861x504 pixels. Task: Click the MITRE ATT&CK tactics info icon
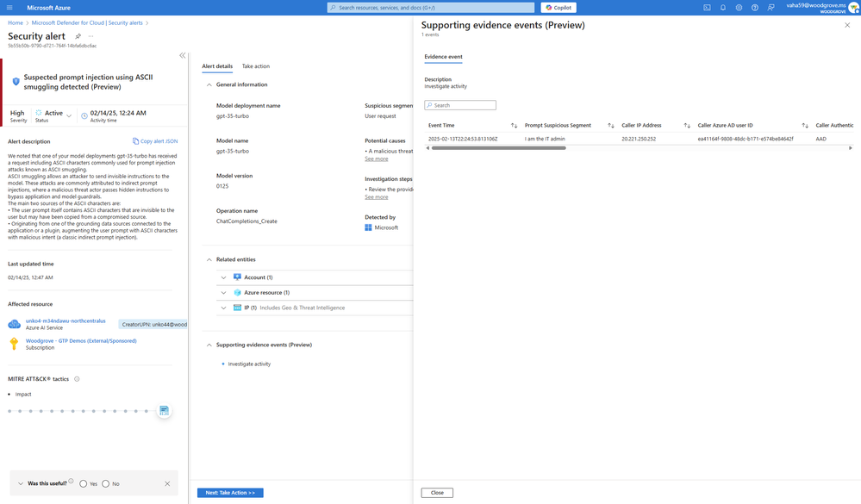click(x=77, y=379)
